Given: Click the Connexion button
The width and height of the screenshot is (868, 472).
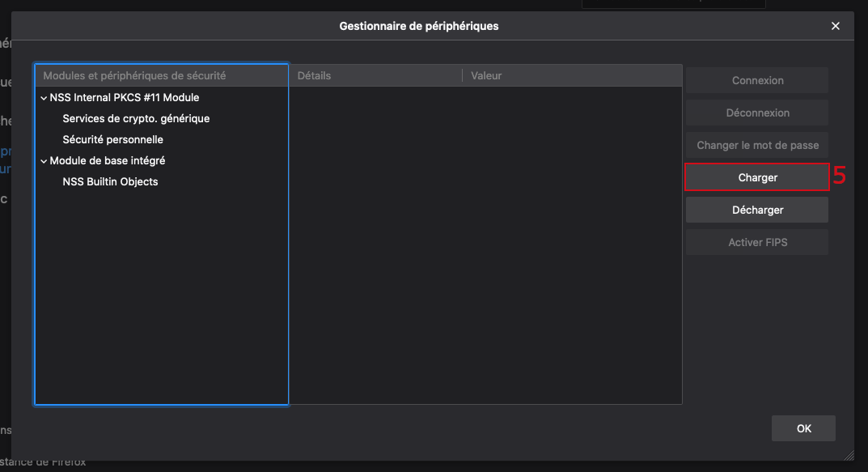Looking at the screenshot, I should click(757, 80).
